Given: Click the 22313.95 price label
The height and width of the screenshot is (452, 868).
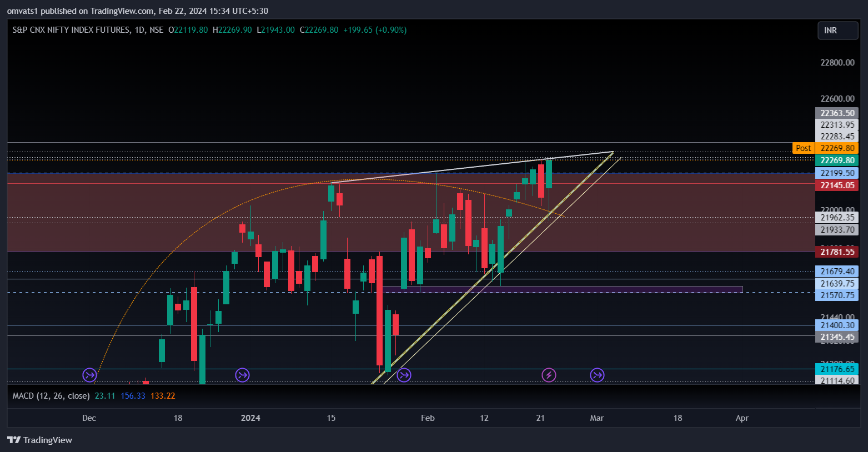Looking at the screenshot, I should [x=837, y=125].
